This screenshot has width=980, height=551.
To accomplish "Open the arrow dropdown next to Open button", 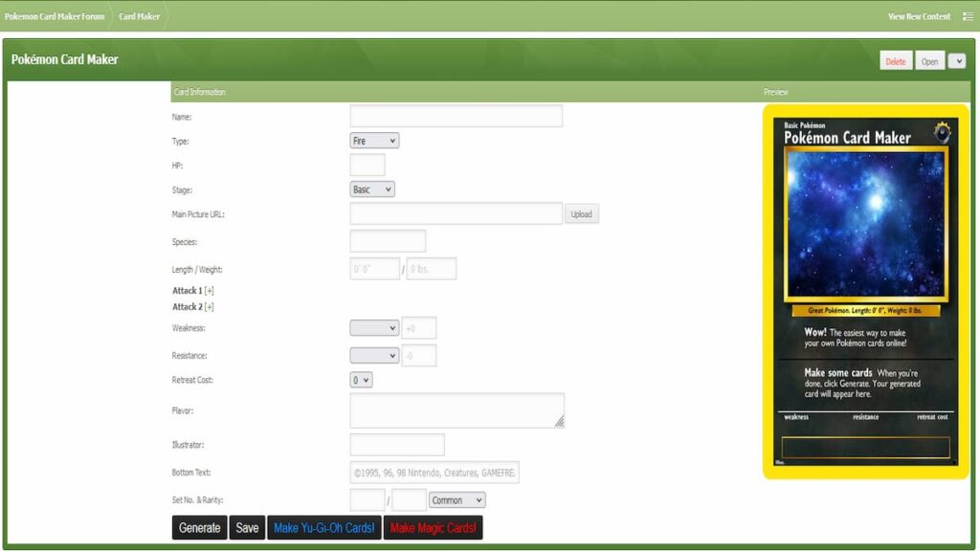I will (x=956, y=61).
